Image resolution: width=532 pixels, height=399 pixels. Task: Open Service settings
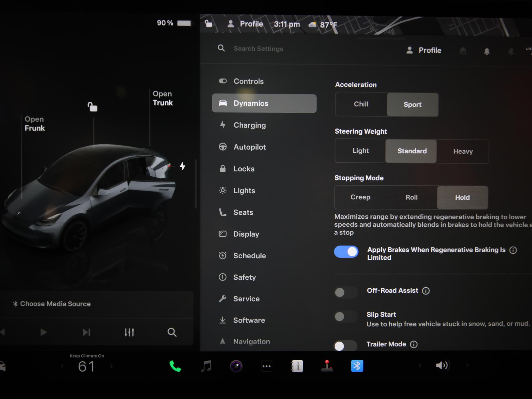[264, 299]
